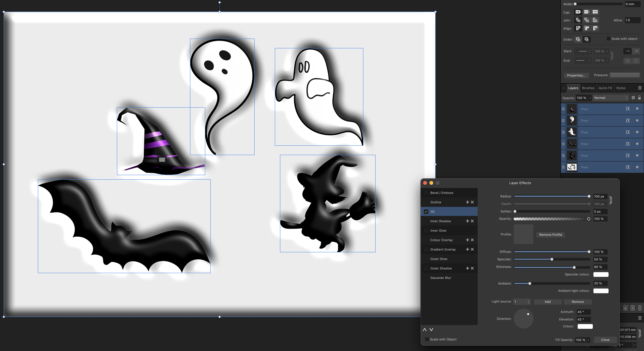Click the Ambient light colour swatch
Screen dimensions: 644x351
pos(601,291)
